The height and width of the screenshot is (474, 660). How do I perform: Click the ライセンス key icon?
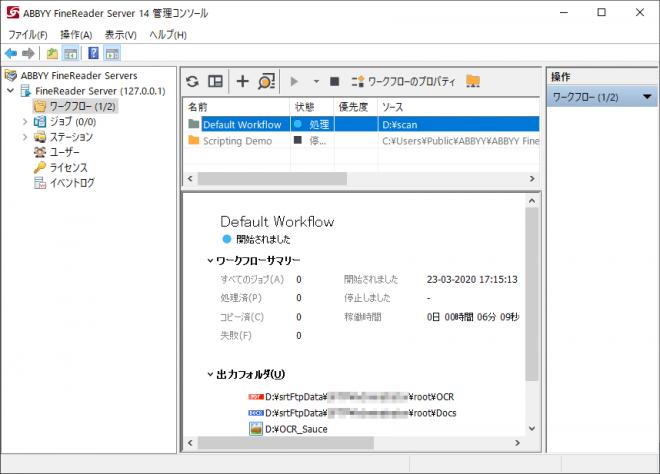pos(40,167)
